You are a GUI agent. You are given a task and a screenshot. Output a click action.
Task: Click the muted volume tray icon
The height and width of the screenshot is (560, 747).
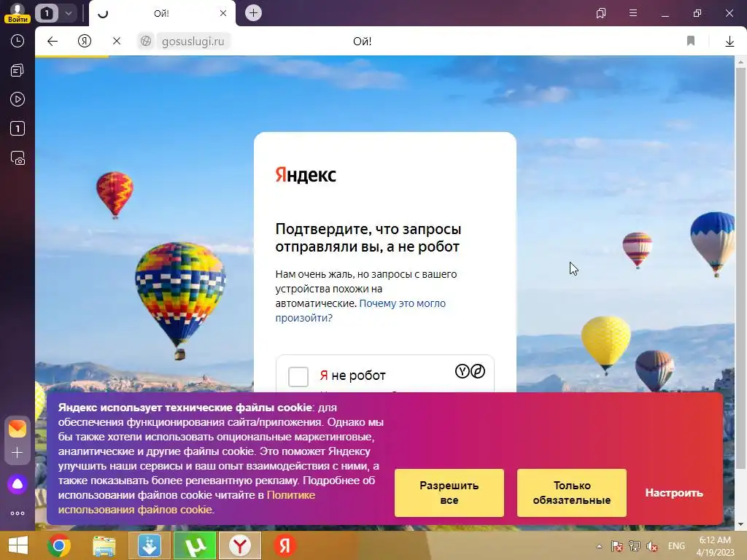click(651, 546)
